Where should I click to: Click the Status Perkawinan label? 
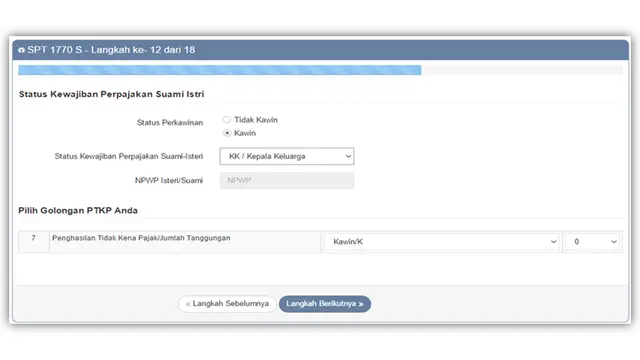[170, 122]
